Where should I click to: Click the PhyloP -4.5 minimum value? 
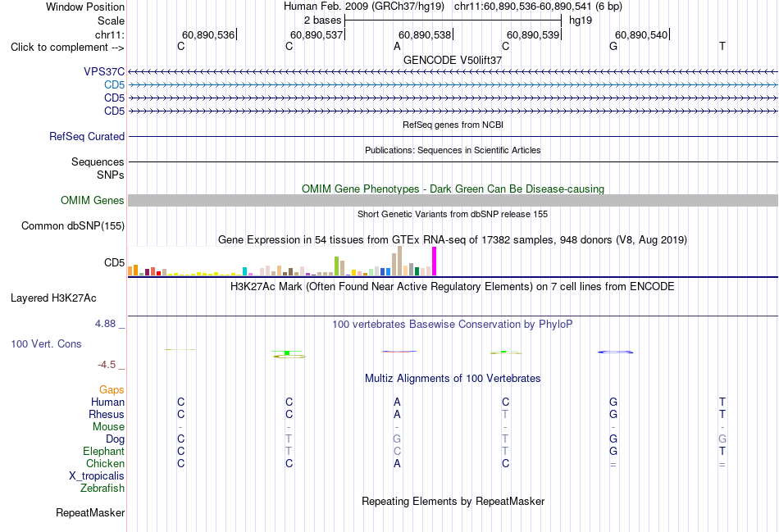(x=107, y=365)
